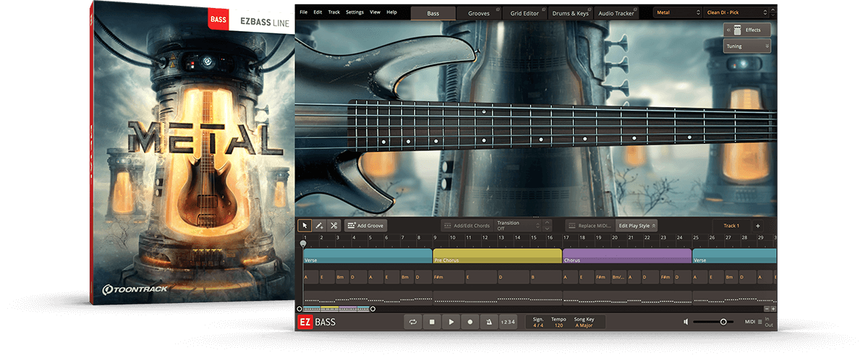Viewport: 868px width, 358px height.
Task: Select the Track 1 tab
Action: point(731,226)
